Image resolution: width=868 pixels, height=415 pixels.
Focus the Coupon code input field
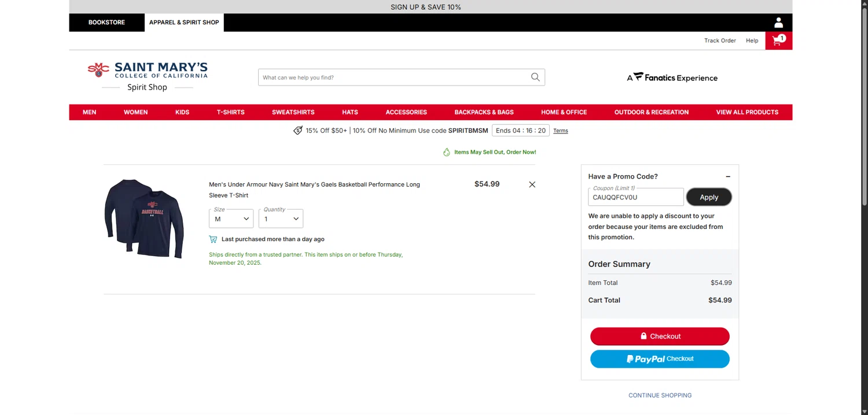tap(636, 197)
